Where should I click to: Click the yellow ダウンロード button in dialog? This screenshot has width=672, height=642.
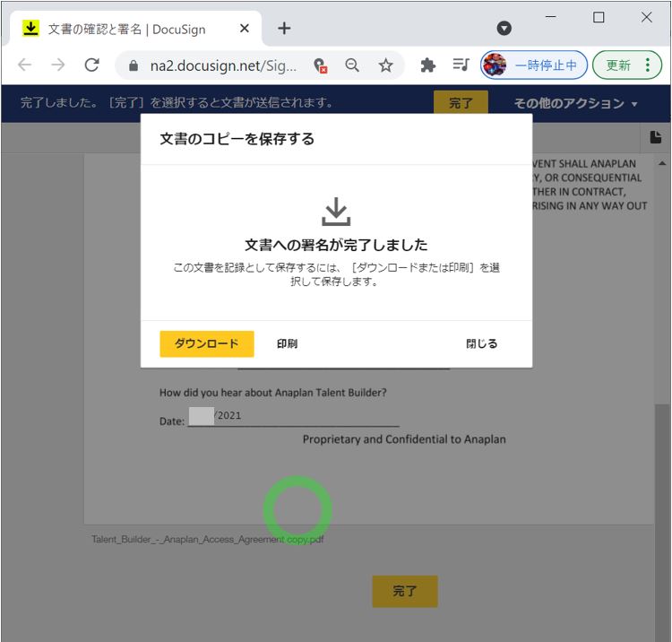[x=207, y=343]
